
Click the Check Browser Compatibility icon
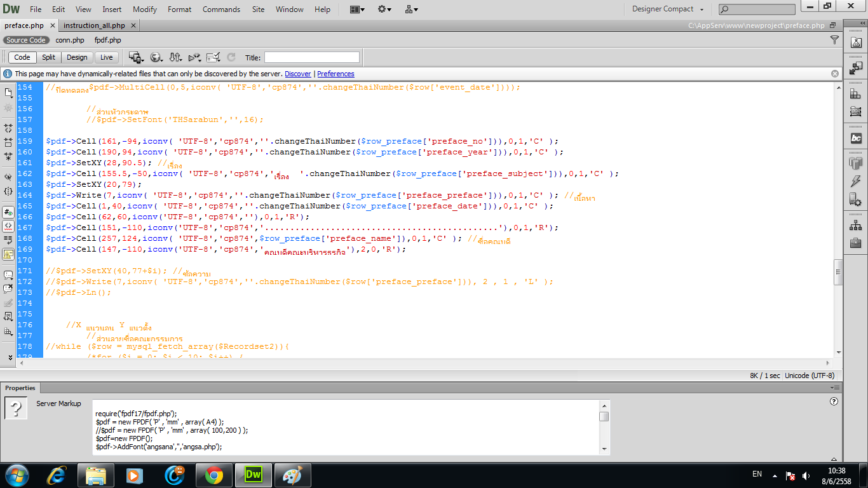pos(214,57)
